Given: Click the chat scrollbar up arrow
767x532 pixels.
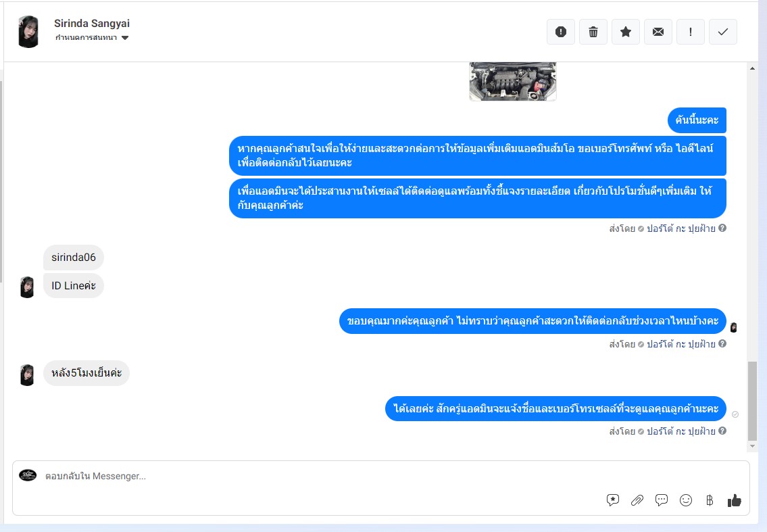Looking at the screenshot, I should coord(752,68).
